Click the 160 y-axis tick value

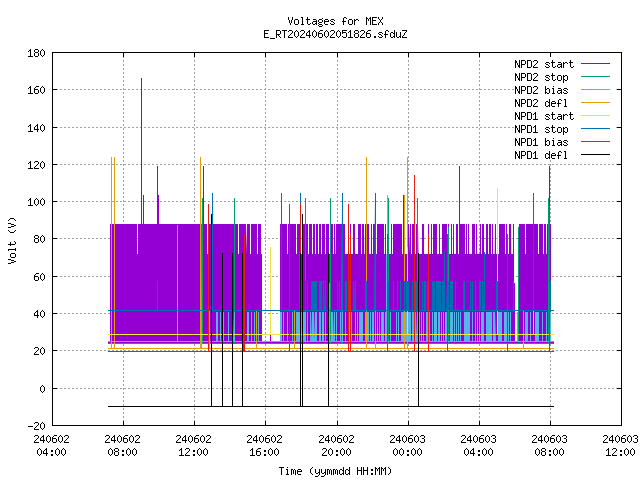[36, 90]
